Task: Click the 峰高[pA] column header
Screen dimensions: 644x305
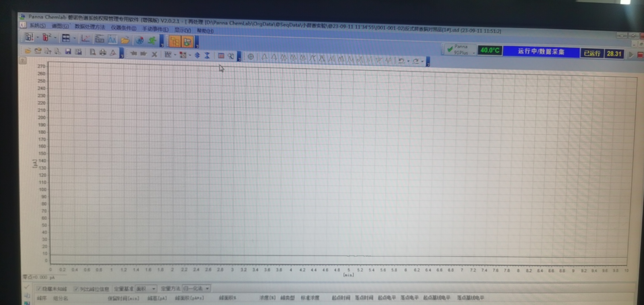Action: (157, 298)
